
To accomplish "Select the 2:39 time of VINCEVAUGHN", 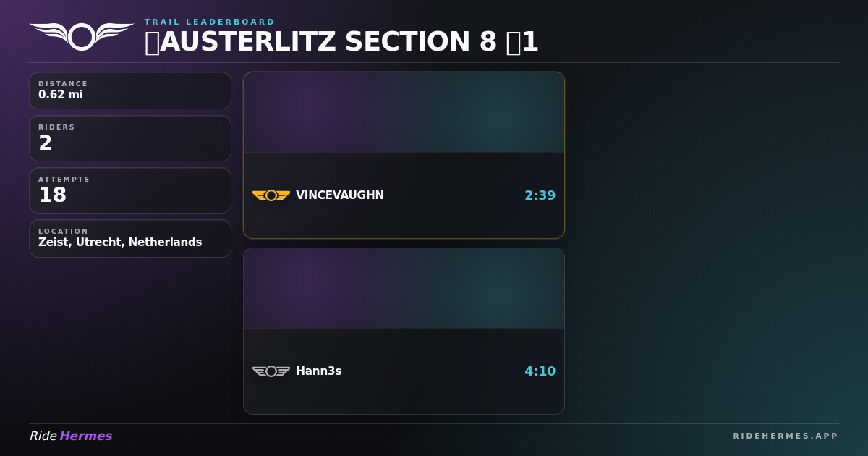I will pos(540,195).
